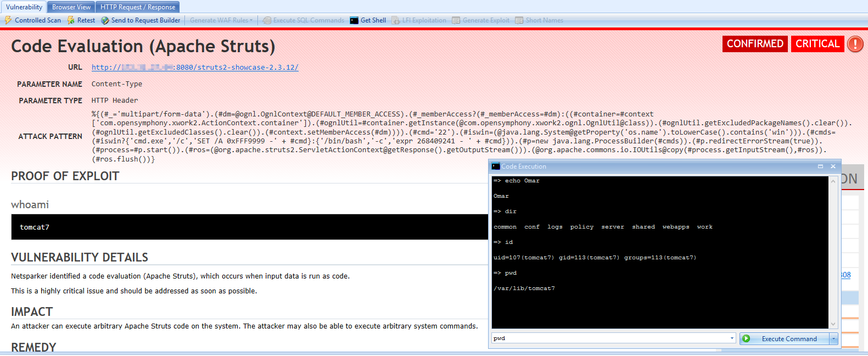Image resolution: width=868 pixels, height=356 pixels.
Task: Click the IMPACT section heading
Action: coord(32,312)
